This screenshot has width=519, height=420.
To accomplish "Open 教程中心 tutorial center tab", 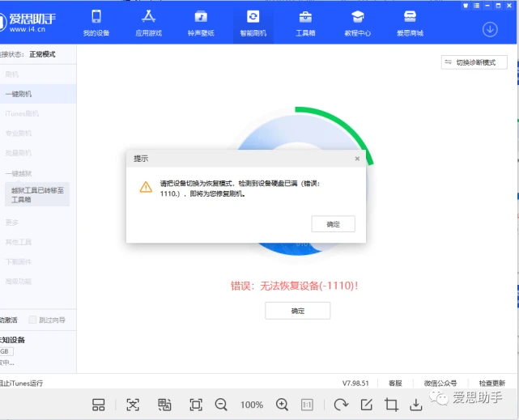I will (358, 23).
